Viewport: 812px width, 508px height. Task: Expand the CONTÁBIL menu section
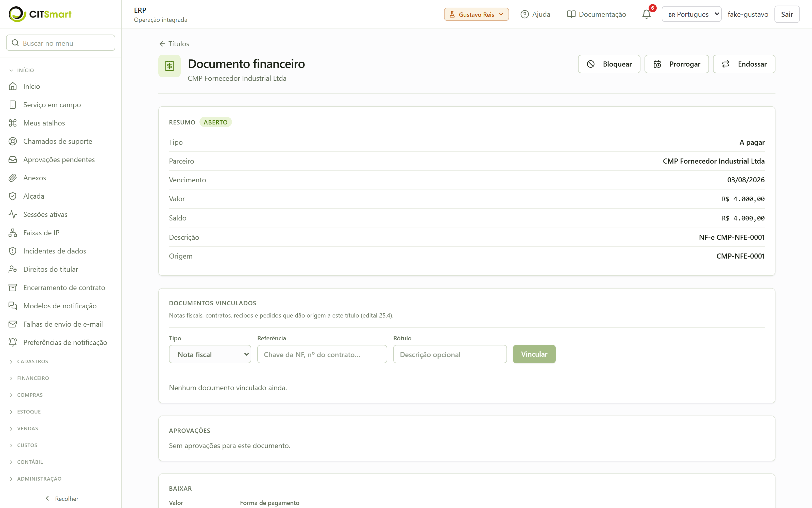26,462
